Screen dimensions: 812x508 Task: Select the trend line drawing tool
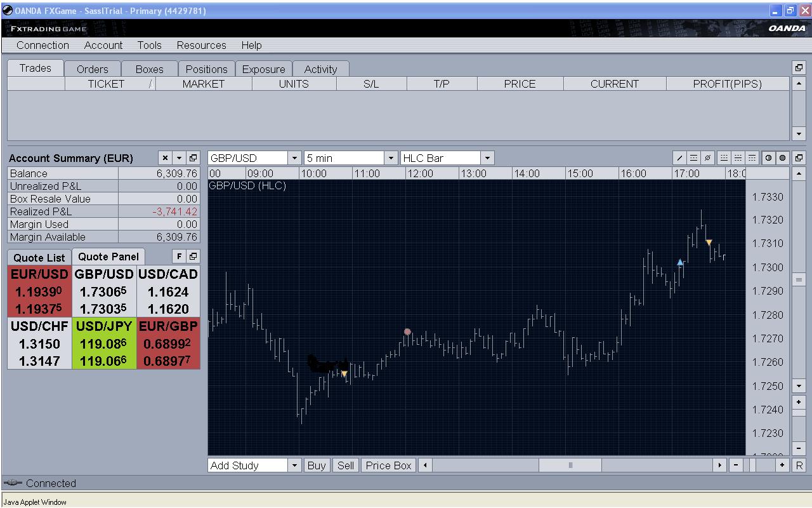(x=679, y=158)
